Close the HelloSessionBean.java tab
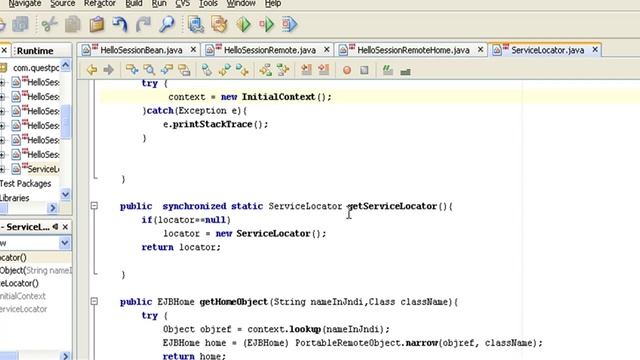This screenshot has height=360, width=640. 193,50
